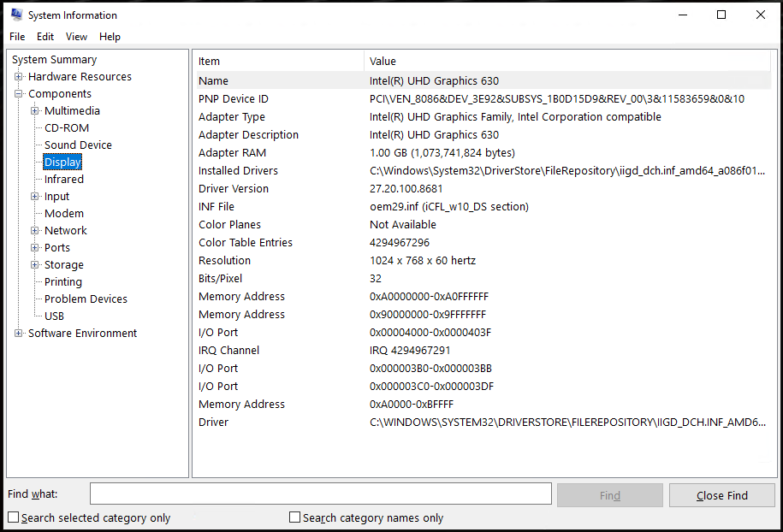Select the Display category
783x532 pixels.
click(62, 163)
